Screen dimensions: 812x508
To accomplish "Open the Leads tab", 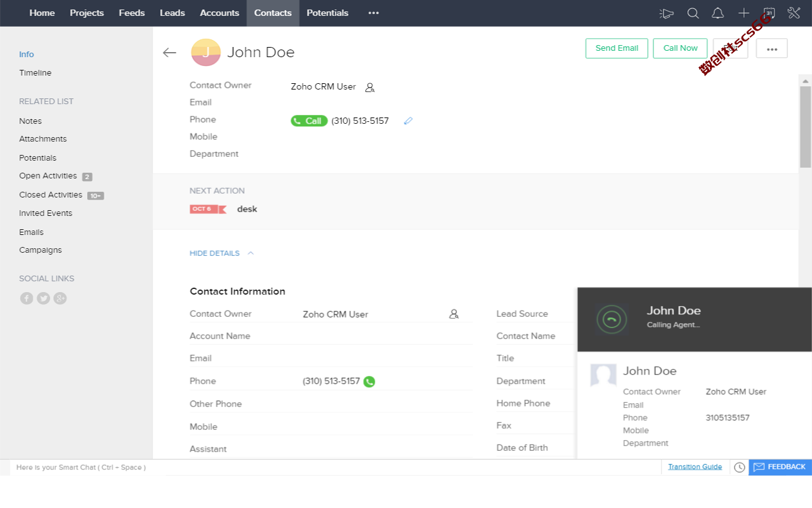I will 173,13.
